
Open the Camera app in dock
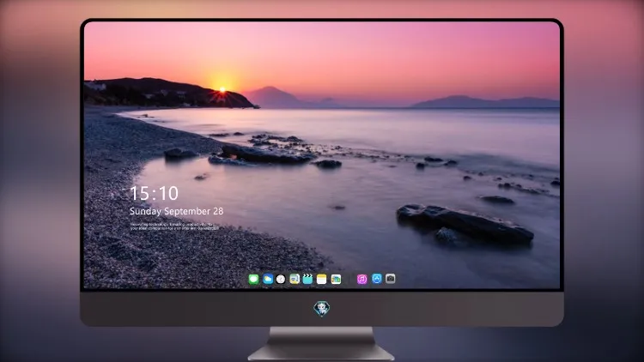[391, 279]
